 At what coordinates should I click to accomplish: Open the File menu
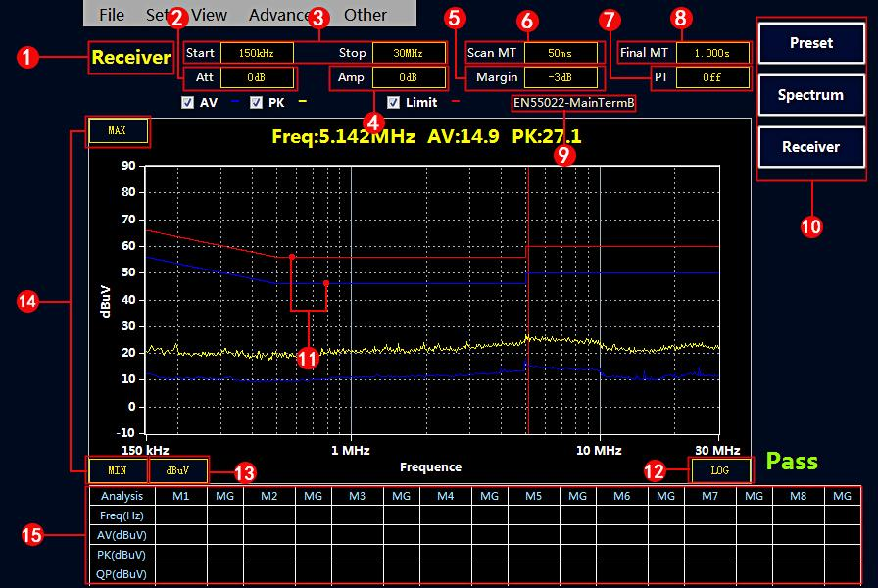click(112, 15)
